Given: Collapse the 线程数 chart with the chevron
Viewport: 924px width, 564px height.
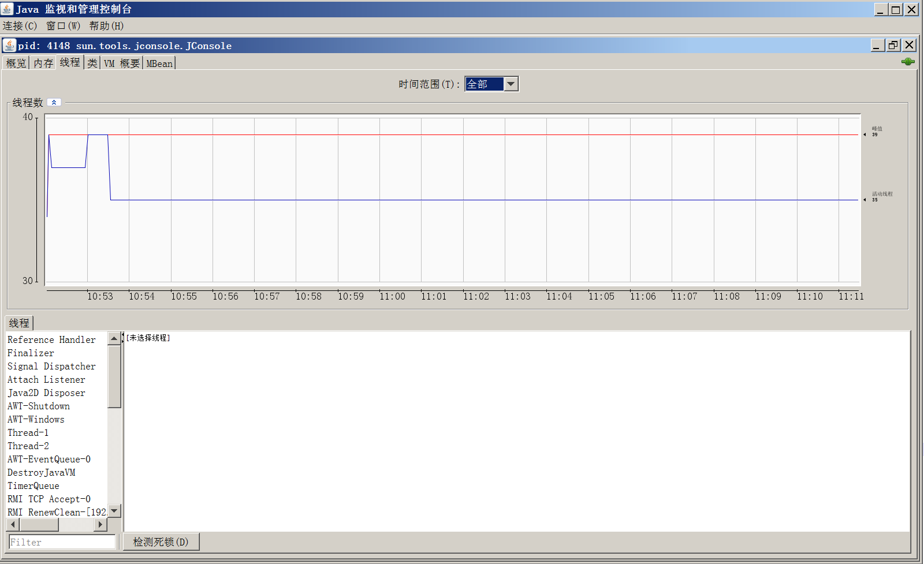Looking at the screenshot, I should (54, 102).
